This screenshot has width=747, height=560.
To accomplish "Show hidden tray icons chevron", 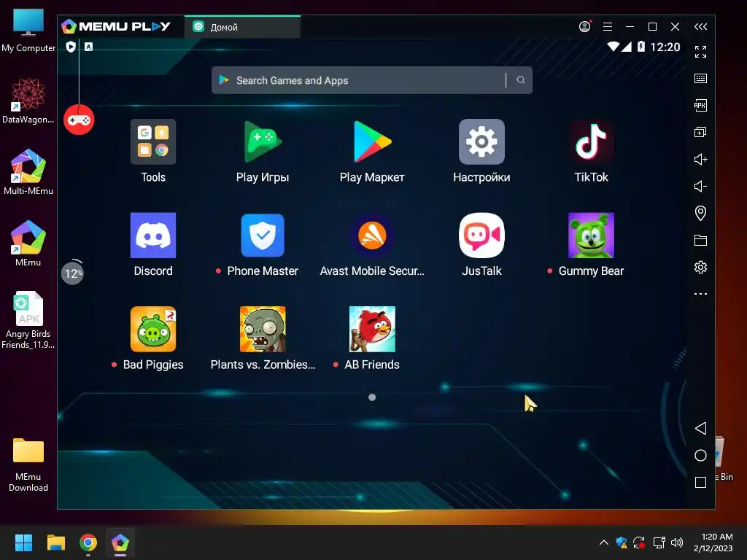I will (x=603, y=542).
